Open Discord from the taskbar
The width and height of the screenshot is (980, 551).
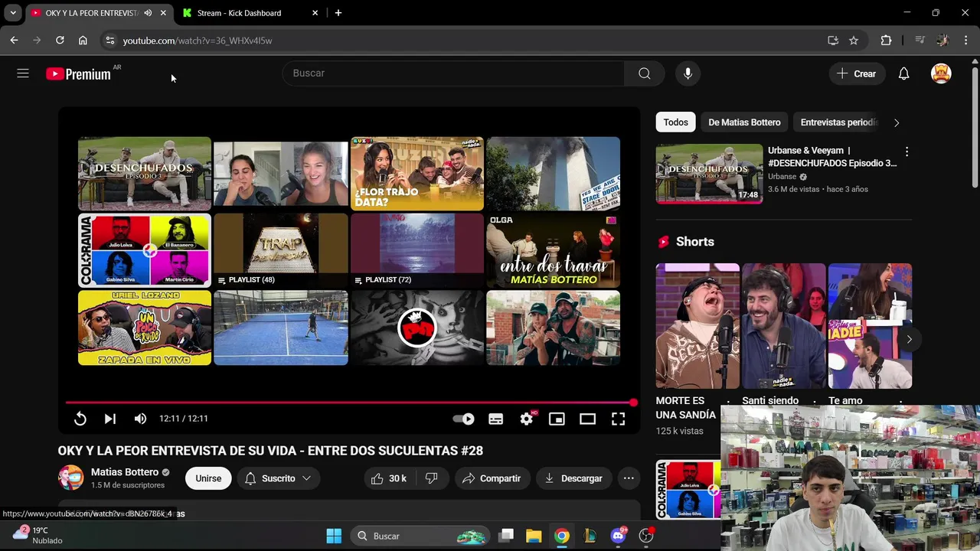619,536
